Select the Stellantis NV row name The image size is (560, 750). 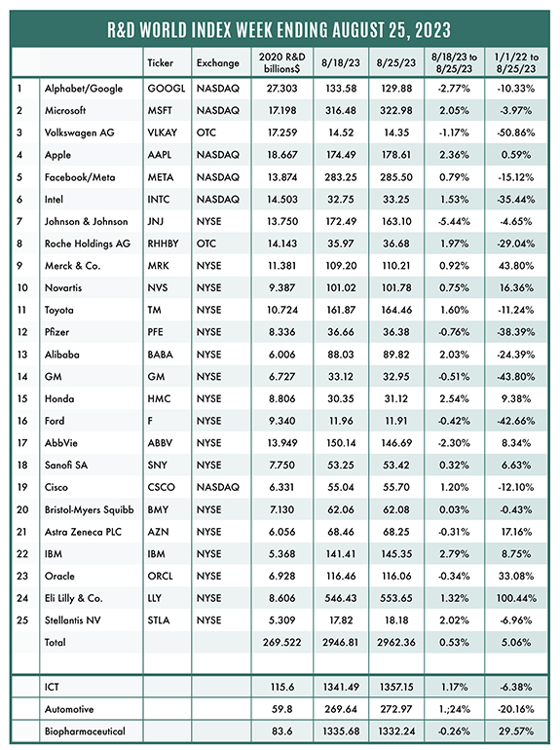click(73, 619)
